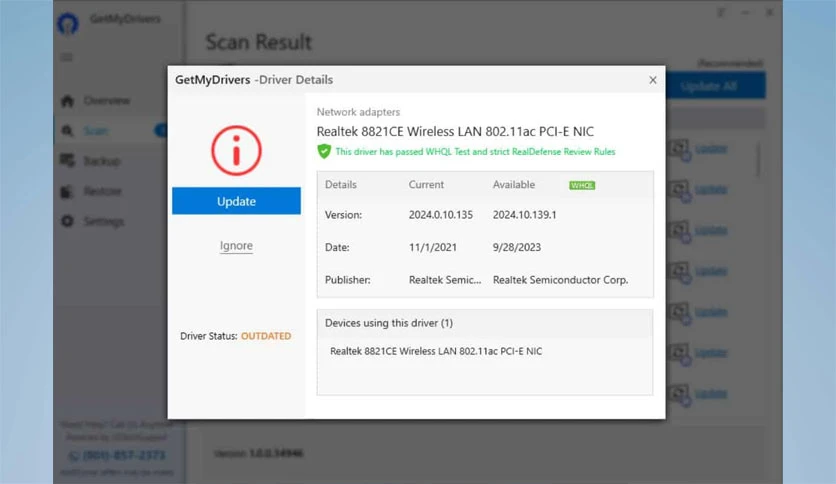
Task: Click the Current column header
Action: point(426,185)
